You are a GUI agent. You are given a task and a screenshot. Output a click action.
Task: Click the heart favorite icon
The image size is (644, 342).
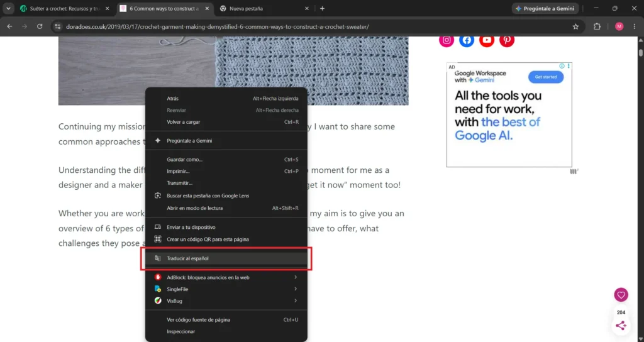[x=621, y=295]
